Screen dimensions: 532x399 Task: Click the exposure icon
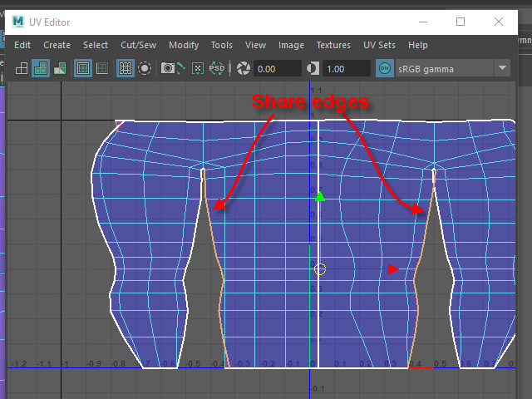coord(244,69)
